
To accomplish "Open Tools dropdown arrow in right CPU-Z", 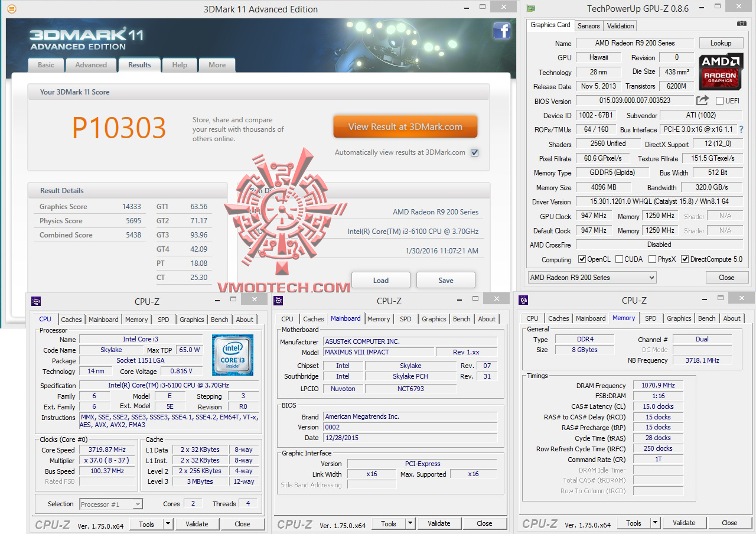I will pos(655,523).
